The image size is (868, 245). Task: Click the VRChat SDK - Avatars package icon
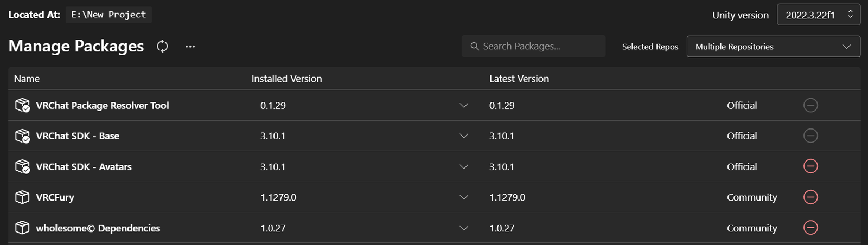coord(22,167)
